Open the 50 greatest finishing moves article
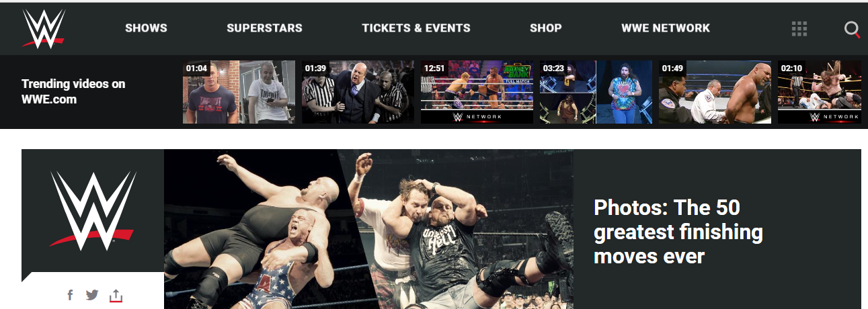 (678, 231)
